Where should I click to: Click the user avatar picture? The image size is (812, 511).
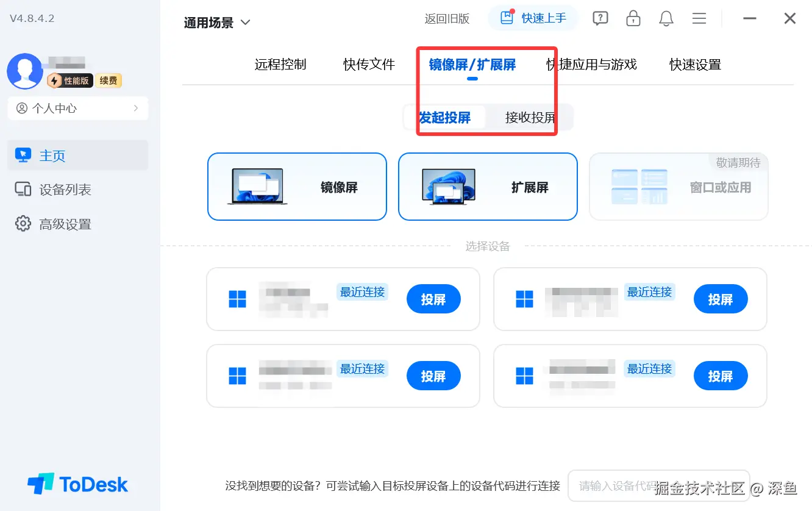[x=24, y=71]
